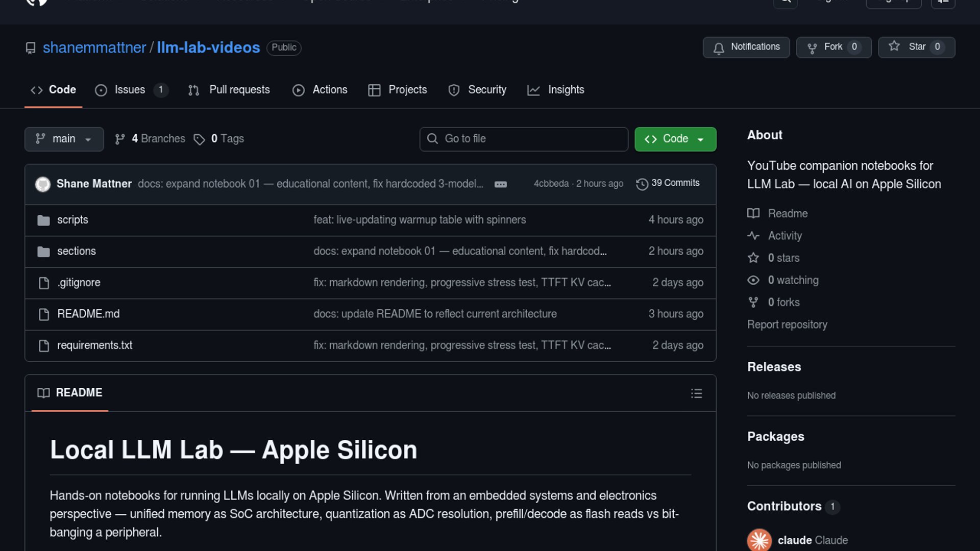This screenshot has height=551, width=980.
Task: Click the README outline list icon
Action: click(696, 393)
